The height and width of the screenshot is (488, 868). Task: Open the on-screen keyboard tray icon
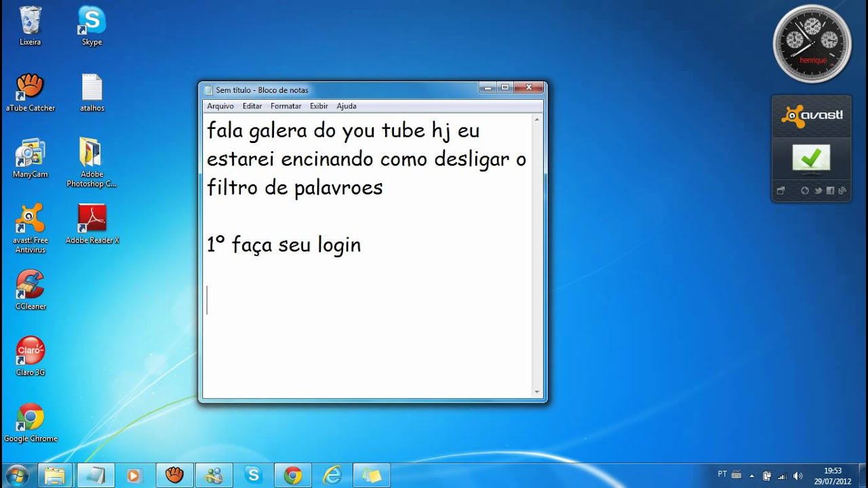[736, 474]
